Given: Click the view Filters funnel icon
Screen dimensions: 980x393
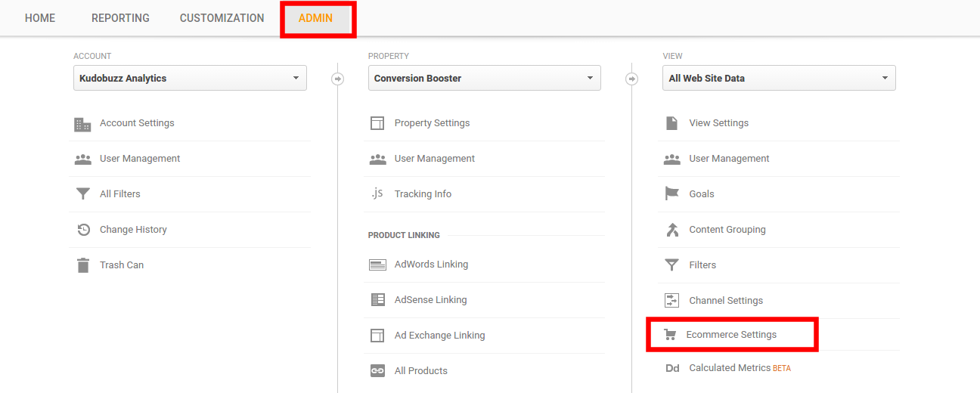Looking at the screenshot, I should coord(671,265).
